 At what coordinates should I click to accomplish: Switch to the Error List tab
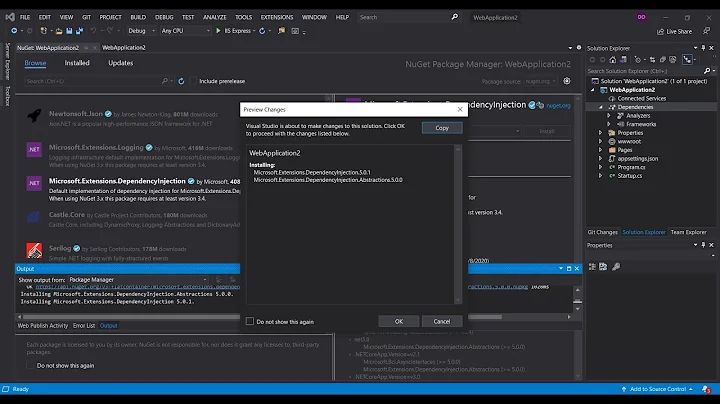pyautogui.click(x=84, y=325)
